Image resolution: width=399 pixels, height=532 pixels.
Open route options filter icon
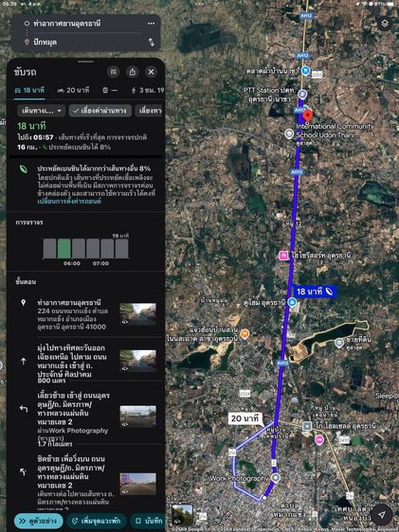point(114,72)
